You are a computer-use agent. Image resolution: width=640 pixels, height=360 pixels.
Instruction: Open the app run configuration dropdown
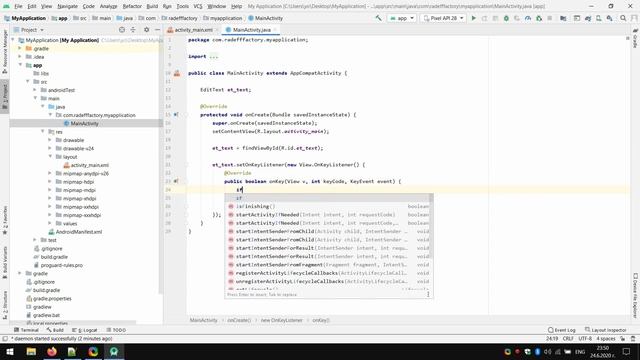402,18
